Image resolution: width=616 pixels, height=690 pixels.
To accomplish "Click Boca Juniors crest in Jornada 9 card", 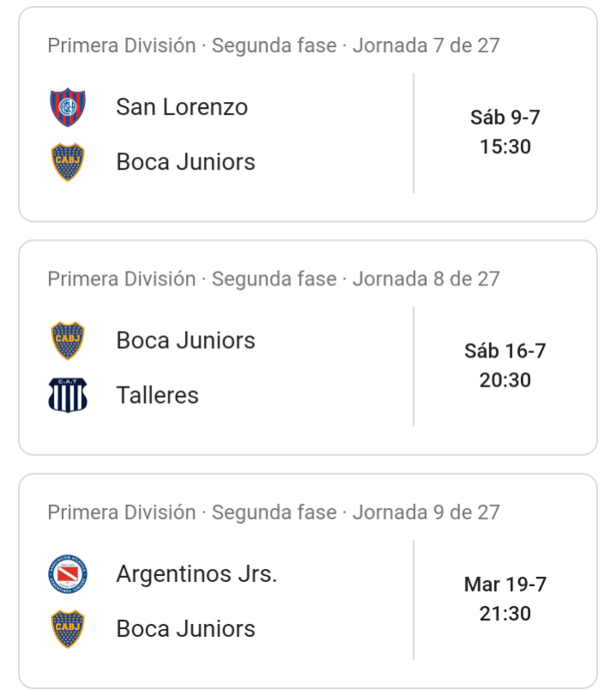I will 68,629.
